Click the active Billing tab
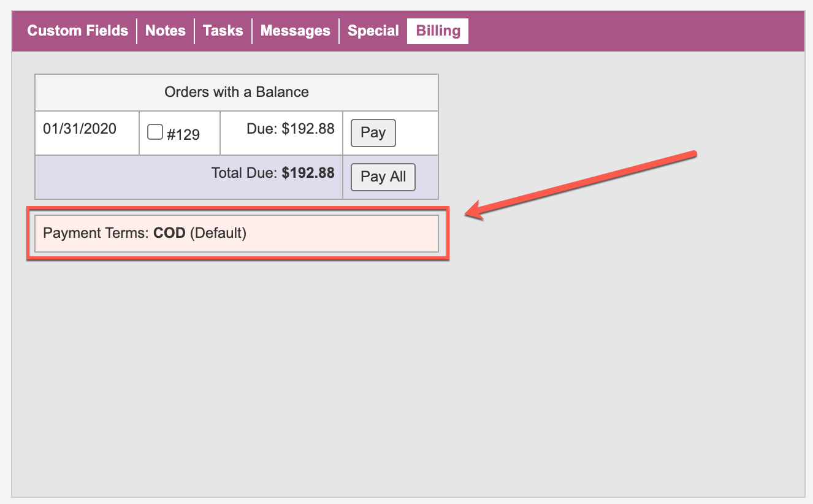Image resolution: width=813 pixels, height=504 pixels. pyautogui.click(x=438, y=31)
